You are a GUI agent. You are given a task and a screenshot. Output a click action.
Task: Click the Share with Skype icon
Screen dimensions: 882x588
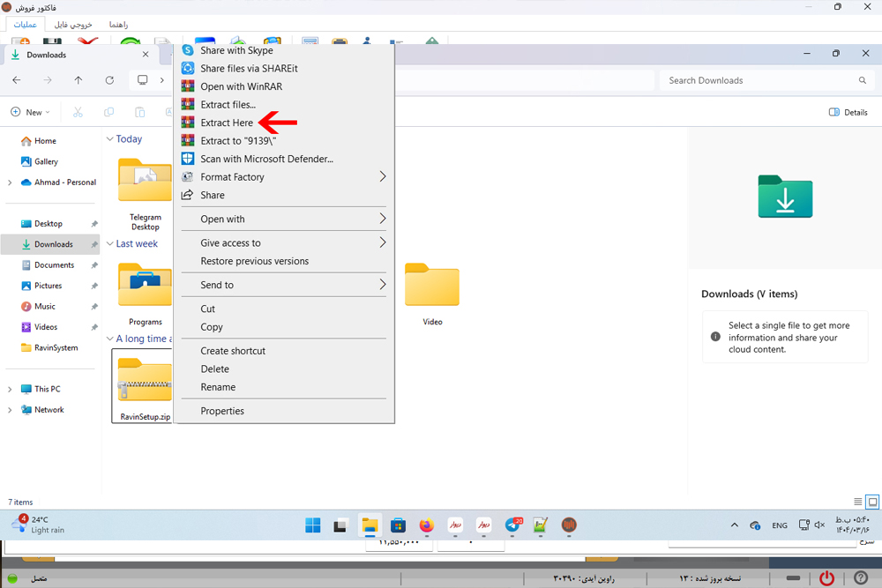[x=187, y=50]
